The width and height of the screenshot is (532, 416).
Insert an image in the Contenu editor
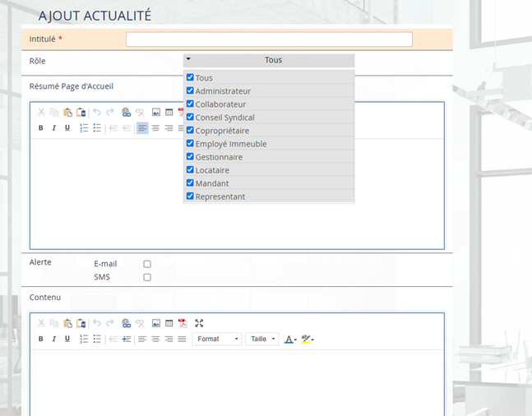(156, 323)
